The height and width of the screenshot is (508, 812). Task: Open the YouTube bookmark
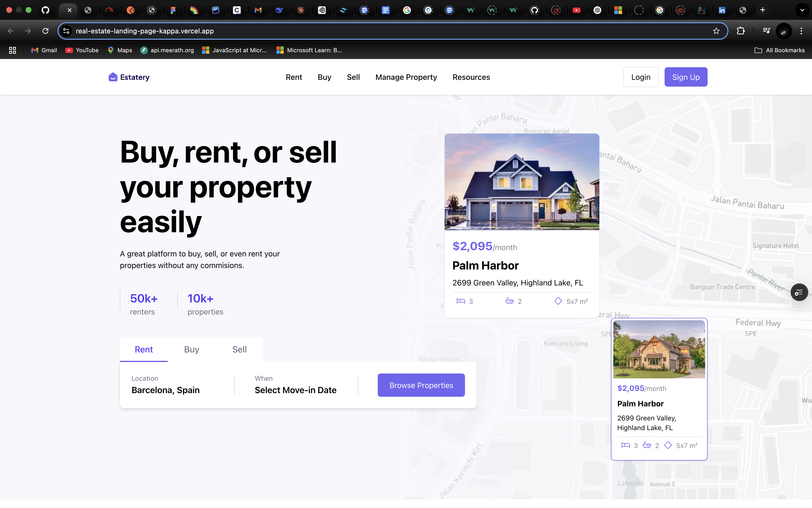pyautogui.click(x=82, y=50)
